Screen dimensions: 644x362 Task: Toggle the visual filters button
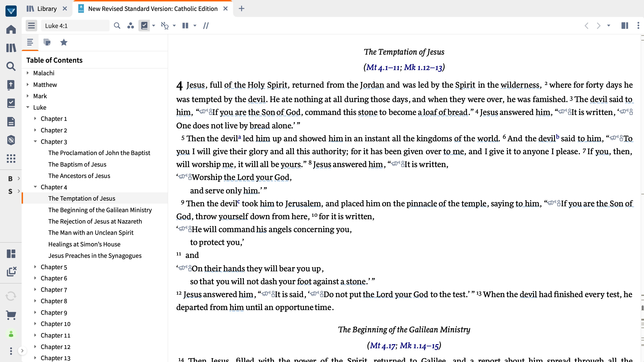click(x=130, y=25)
